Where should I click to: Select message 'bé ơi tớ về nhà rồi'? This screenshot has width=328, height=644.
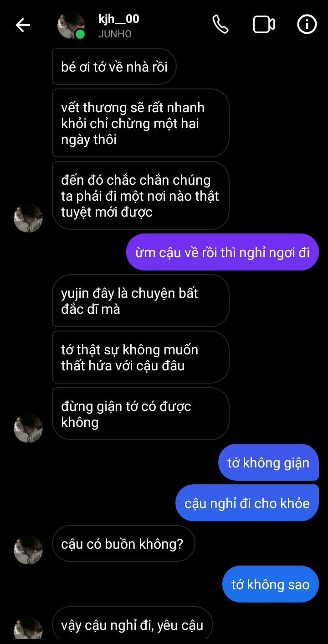(114, 67)
